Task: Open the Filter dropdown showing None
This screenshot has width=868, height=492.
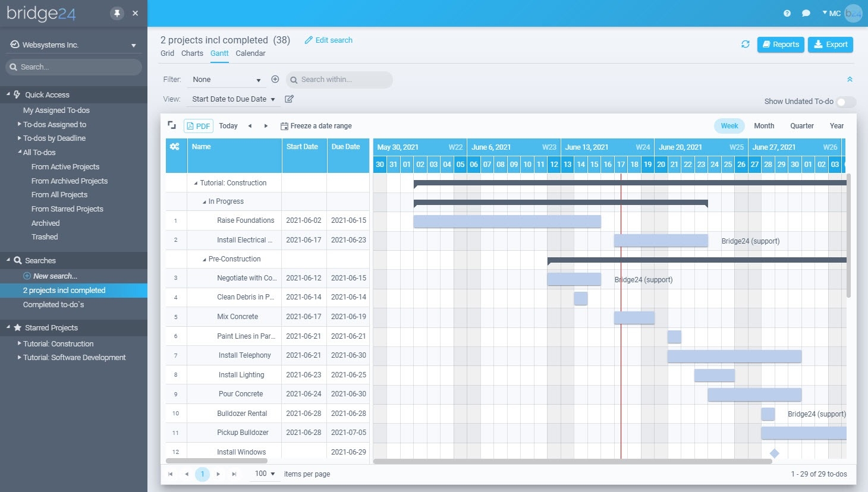Action: (x=226, y=79)
